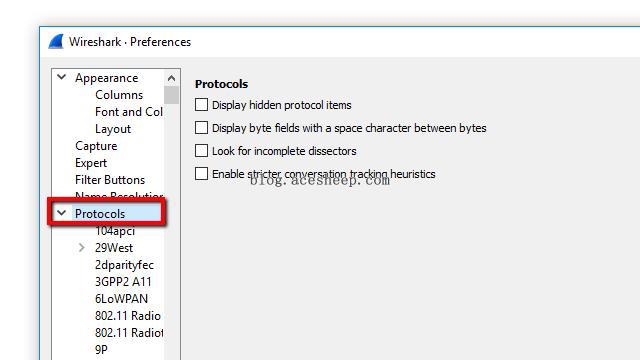Select the 2dparityfec protocol
This screenshot has width=640, height=360.
124,265
